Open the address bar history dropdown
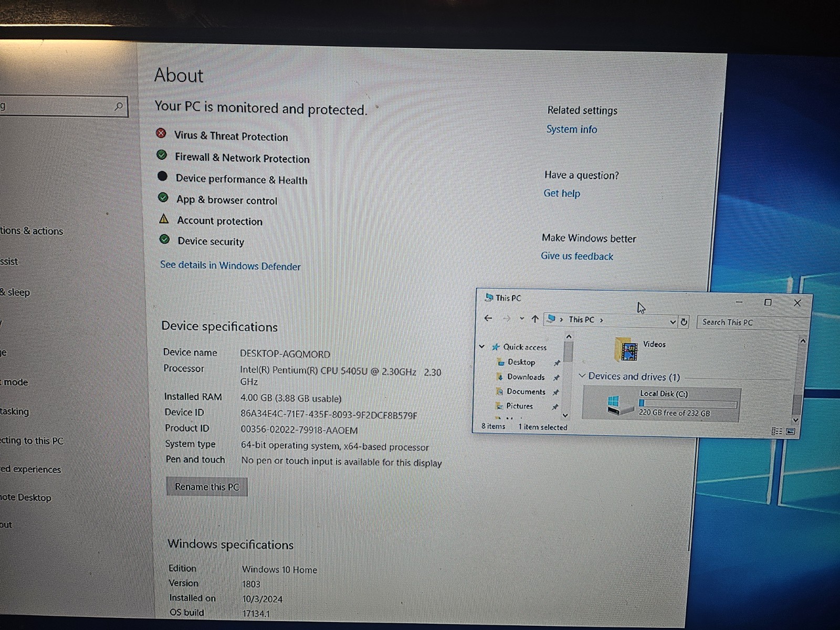The width and height of the screenshot is (840, 630). tap(673, 322)
